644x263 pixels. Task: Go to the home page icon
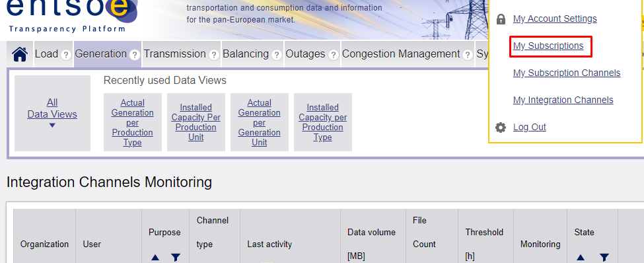click(x=20, y=54)
